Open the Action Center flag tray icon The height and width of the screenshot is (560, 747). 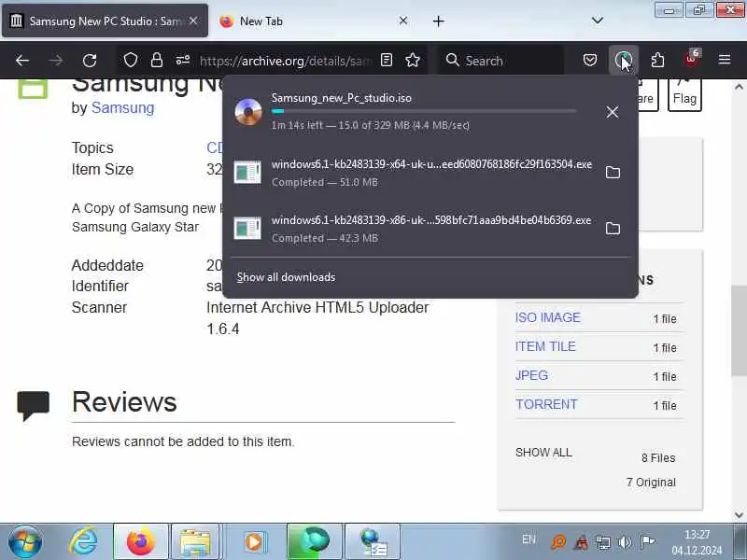647,541
